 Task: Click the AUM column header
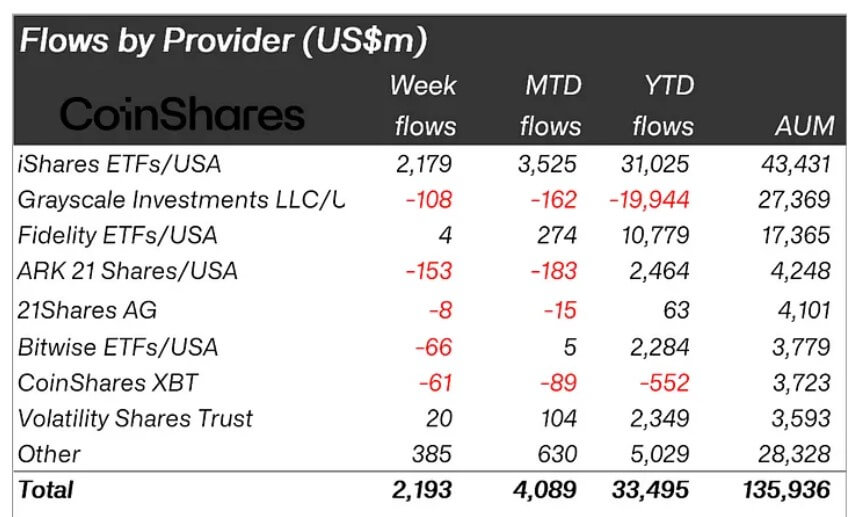click(x=805, y=126)
